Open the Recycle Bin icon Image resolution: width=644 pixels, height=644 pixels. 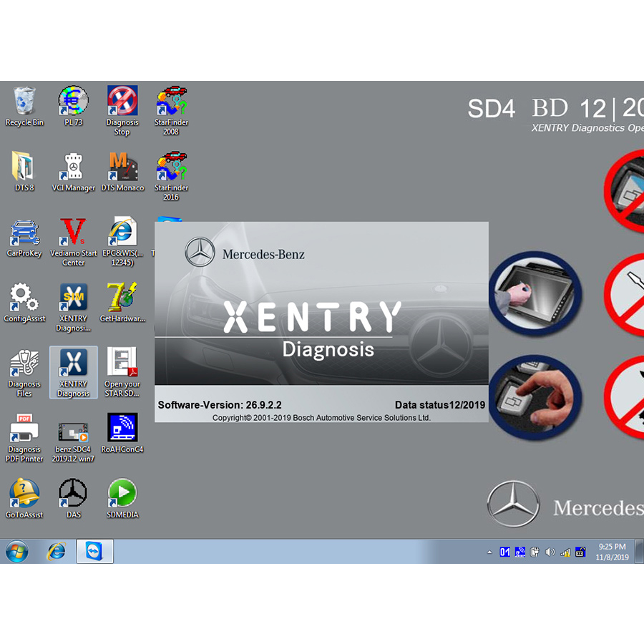(24, 102)
